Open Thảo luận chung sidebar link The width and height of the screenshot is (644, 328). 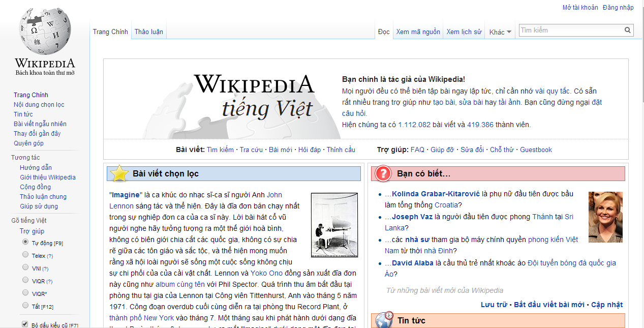point(43,197)
